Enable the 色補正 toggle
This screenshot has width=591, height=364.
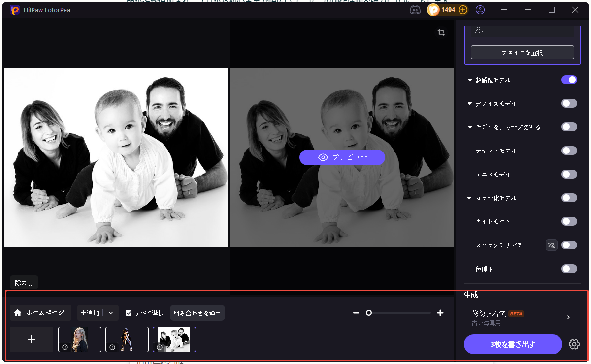569,269
